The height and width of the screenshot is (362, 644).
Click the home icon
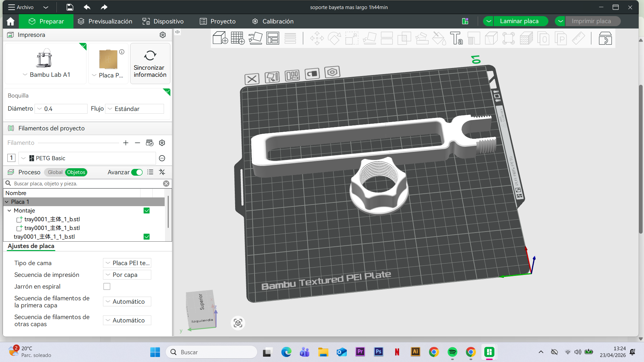[x=10, y=21]
